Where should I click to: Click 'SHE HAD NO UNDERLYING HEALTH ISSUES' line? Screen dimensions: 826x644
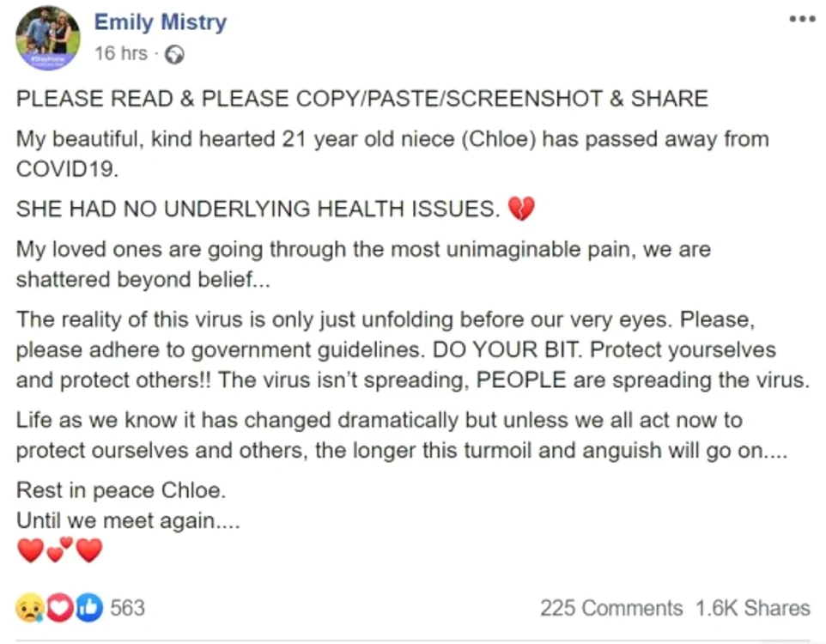coord(258,209)
